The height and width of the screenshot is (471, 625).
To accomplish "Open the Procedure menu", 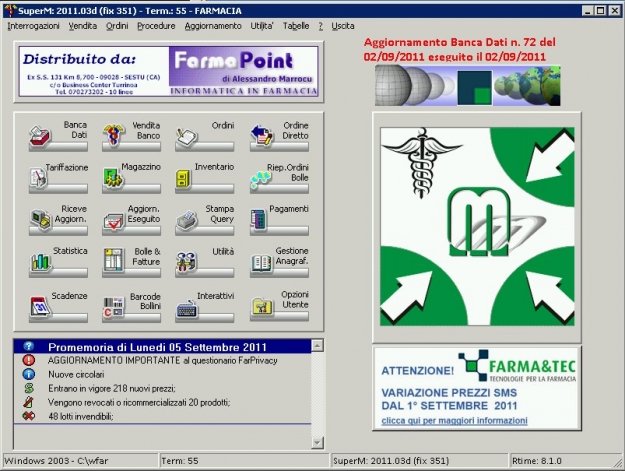I will 156,26.
